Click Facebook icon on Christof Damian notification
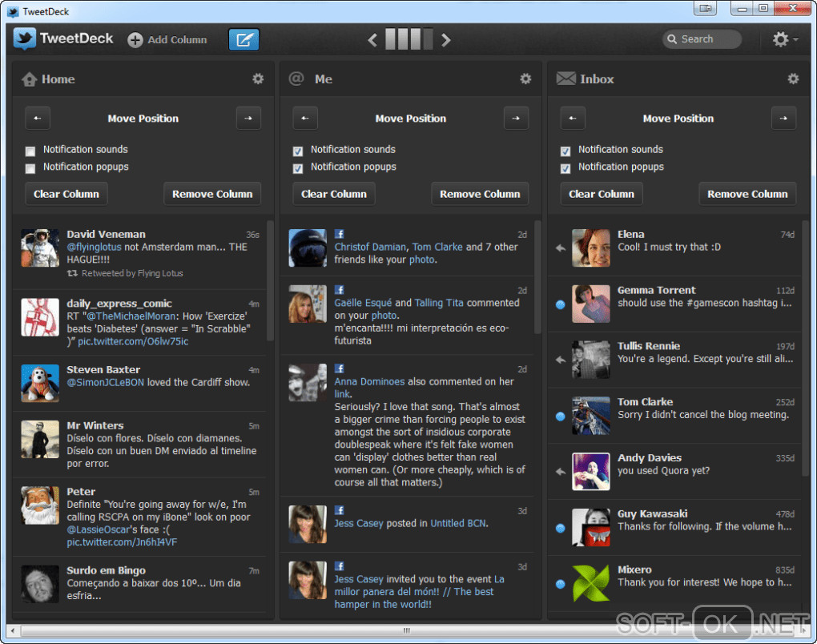This screenshot has width=817, height=644. tap(339, 234)
